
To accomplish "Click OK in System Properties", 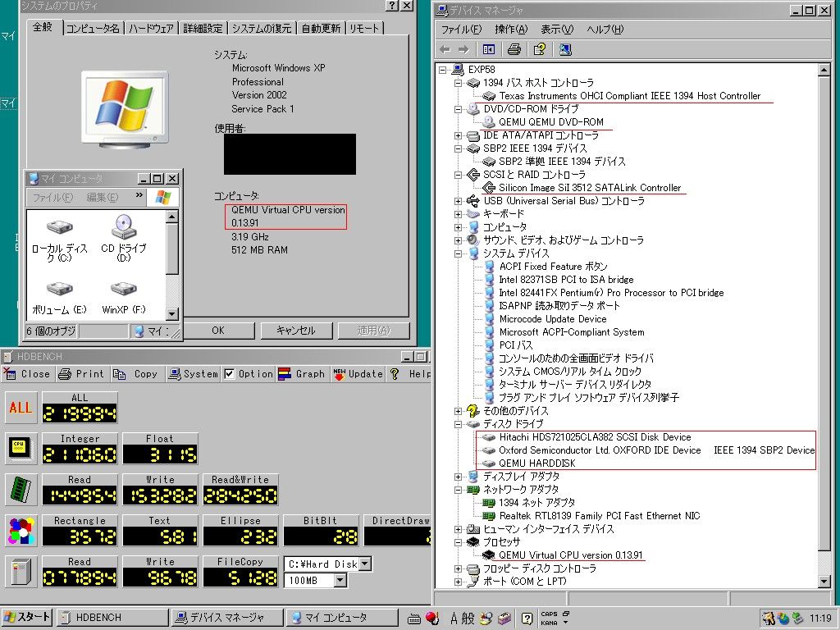I will click(x=218, y=331).
